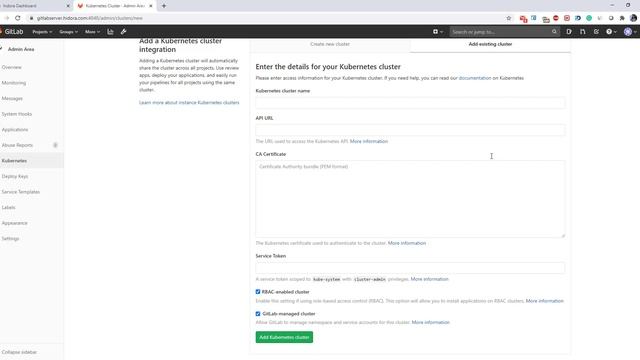
Task: Click Add Kubernetes cluster button
Action: 284,337
